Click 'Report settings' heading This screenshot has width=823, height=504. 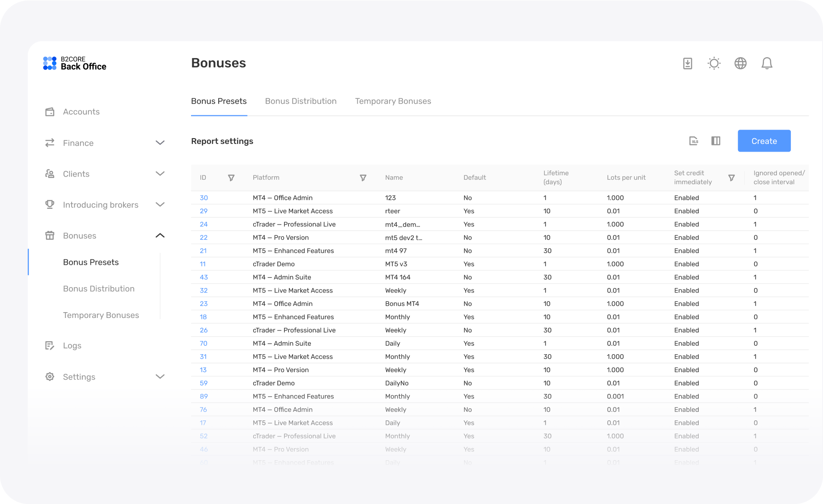pyautogui.click(x=222, y=141)
